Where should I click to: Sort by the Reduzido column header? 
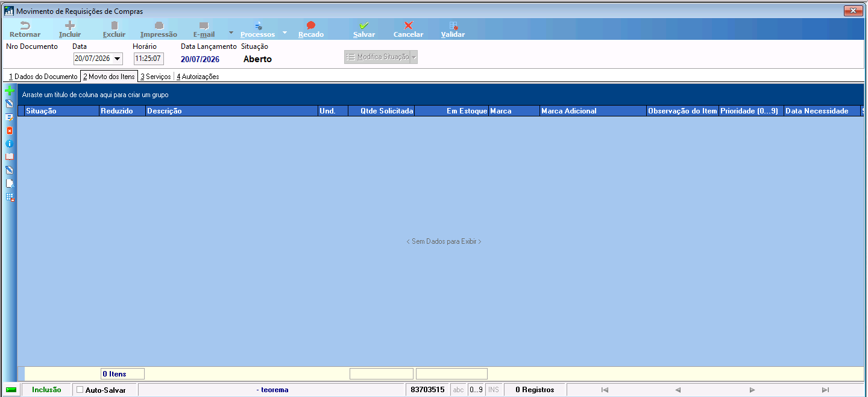click(x=122, y=111)
